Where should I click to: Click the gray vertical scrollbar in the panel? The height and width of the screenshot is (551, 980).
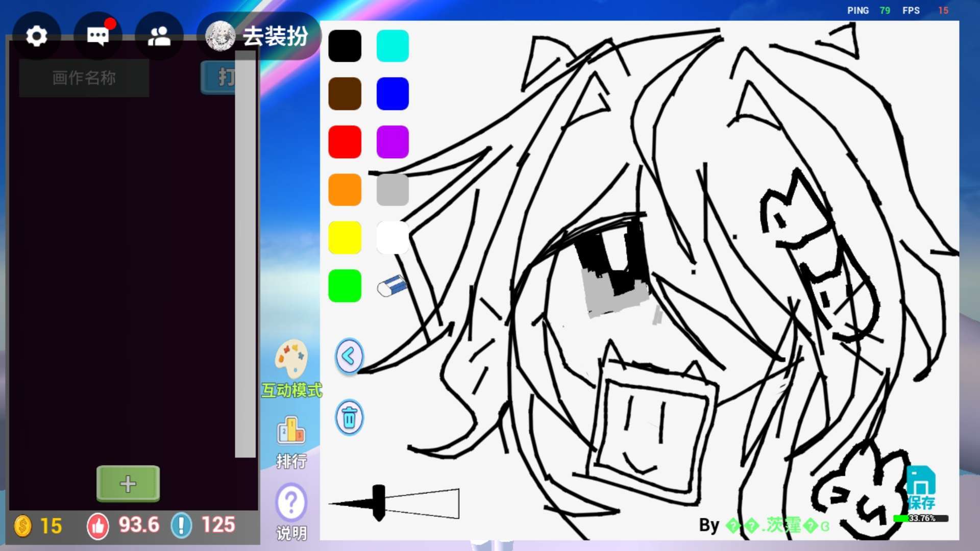[245, 255]
